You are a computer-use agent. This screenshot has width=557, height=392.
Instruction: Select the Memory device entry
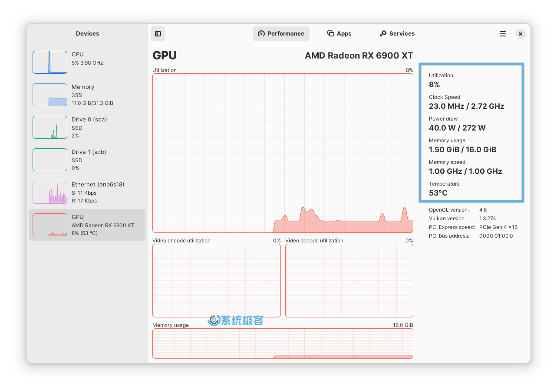pyautogui.click(x=87, y=95)
